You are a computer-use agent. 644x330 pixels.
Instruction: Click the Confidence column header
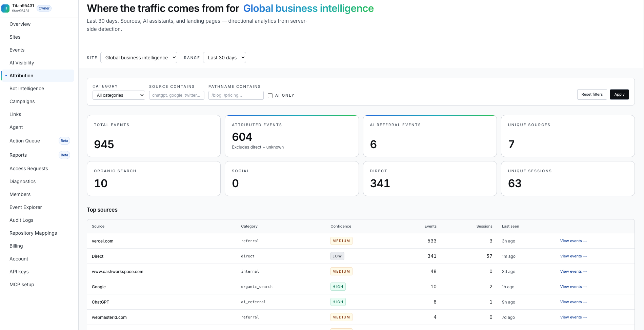[341, 226]
